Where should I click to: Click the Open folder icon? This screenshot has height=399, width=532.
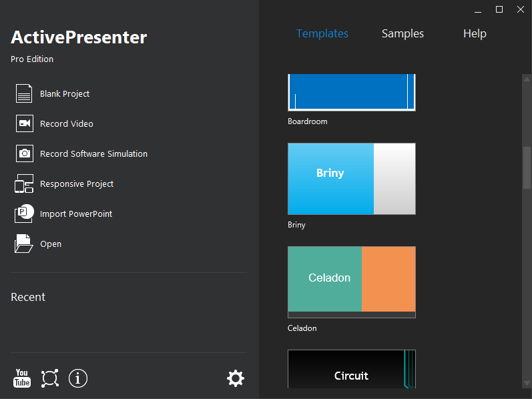coord(24,244)
